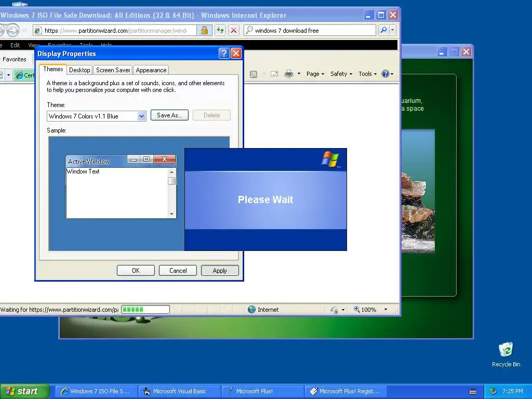Click the 'Window Text' sample text
The height and width of the screenshot is (399, 532).
83,171
